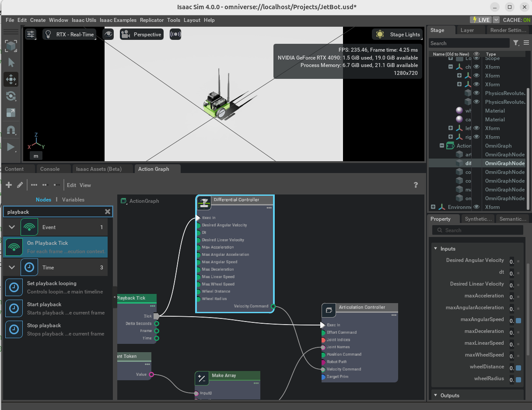Click the Action Graph pencil edit icon
The height and width of the screenshot is (410, 532).
click(x=20, y=185)
